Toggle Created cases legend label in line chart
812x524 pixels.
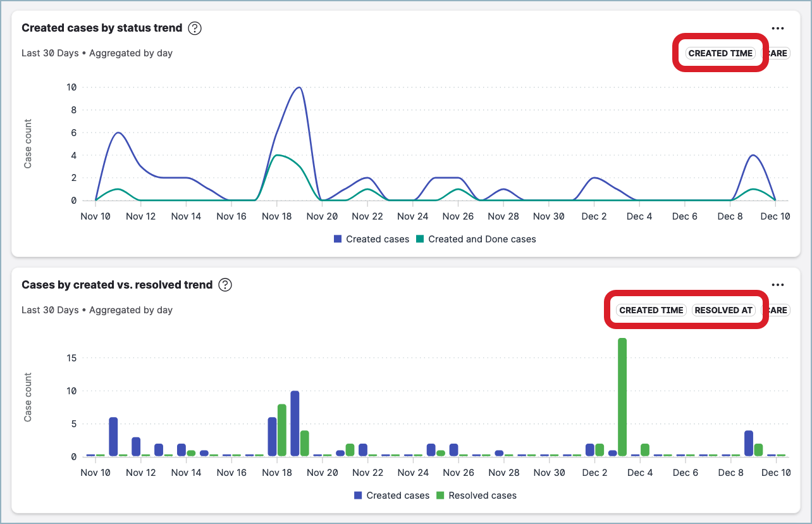[x=378, y=239]
